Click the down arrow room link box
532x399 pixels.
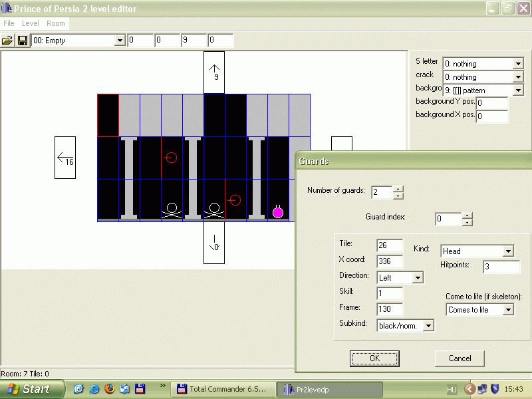click(214, 243)
